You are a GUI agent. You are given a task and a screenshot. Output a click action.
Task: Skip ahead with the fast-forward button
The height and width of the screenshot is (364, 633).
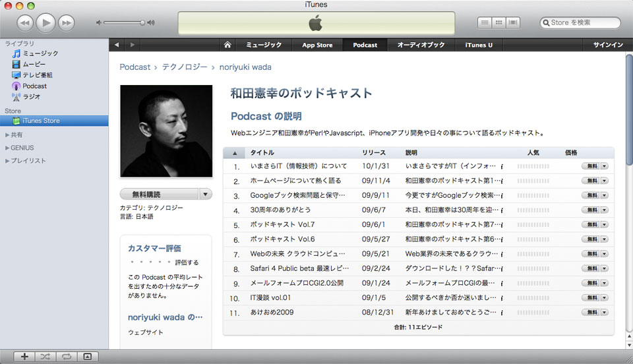67,23
